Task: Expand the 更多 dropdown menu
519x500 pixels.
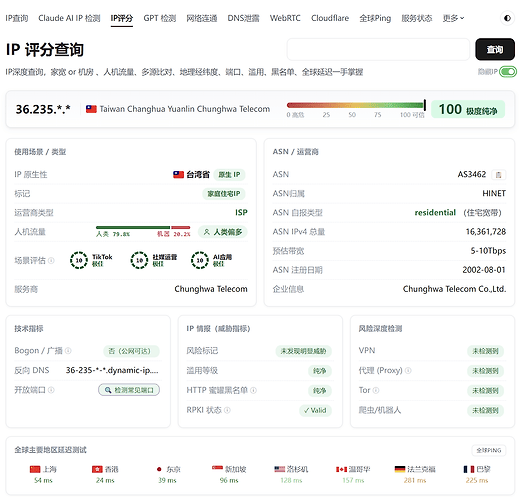Action: (453, 18)
